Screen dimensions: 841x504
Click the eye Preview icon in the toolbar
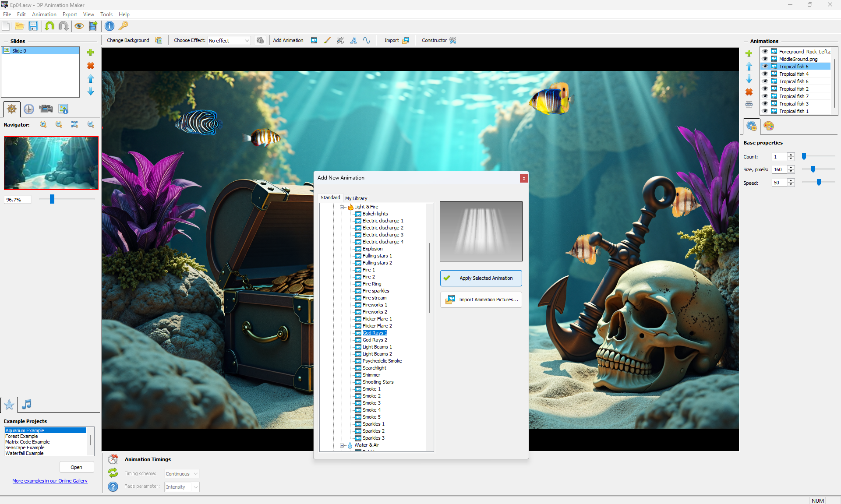pos(79,26)
